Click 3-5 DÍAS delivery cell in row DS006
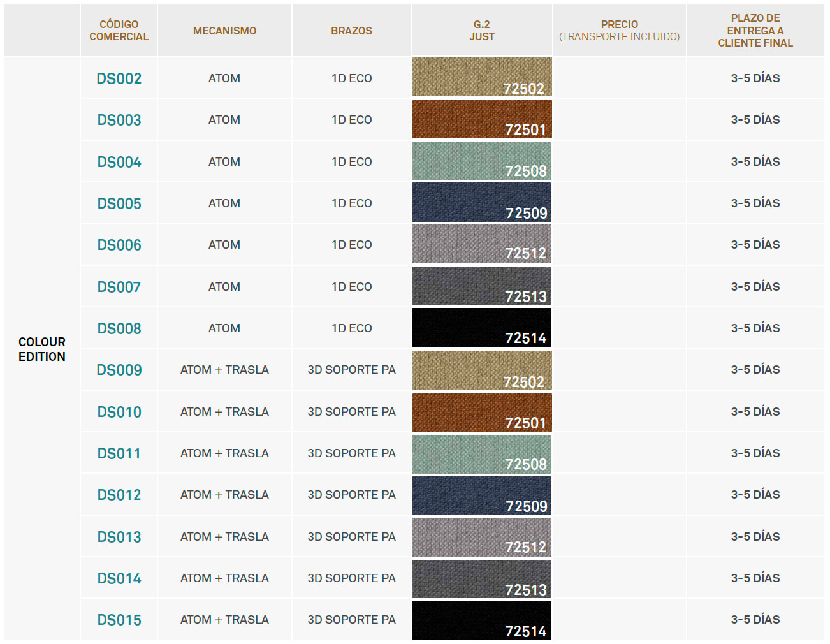830x644 pixels. coord(755,245)
